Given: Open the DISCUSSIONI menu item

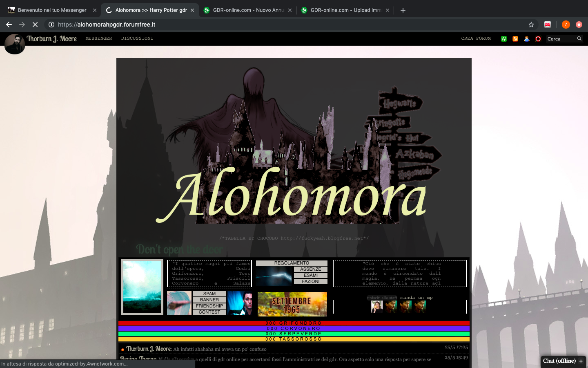Looking at the screenshot, I should [x=137, y=38].
